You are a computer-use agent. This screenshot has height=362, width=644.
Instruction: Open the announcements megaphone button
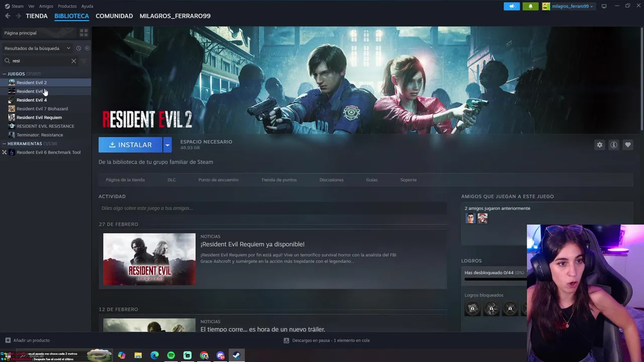pyautogui.click(x=512, y=6)
